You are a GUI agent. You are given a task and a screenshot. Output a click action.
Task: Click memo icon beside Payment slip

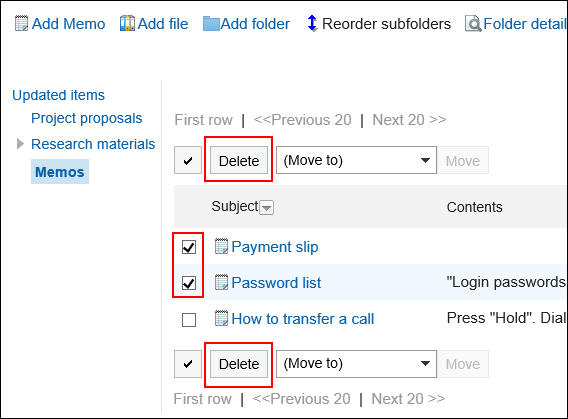[221, 246]
